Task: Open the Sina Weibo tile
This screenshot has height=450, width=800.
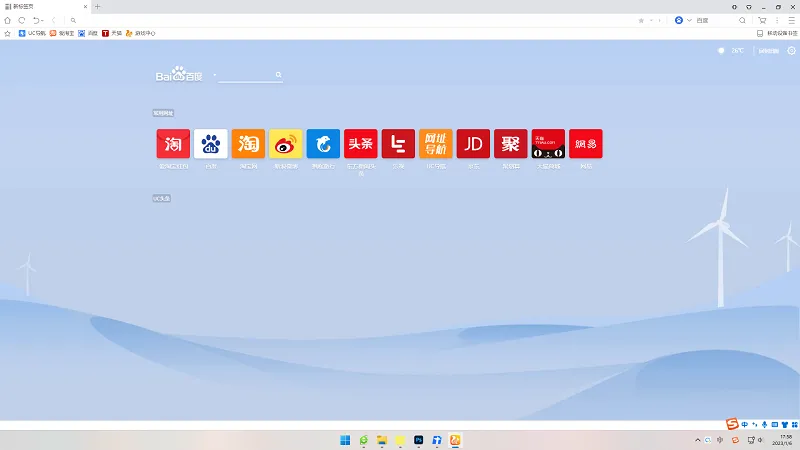Action: [286, 144]
